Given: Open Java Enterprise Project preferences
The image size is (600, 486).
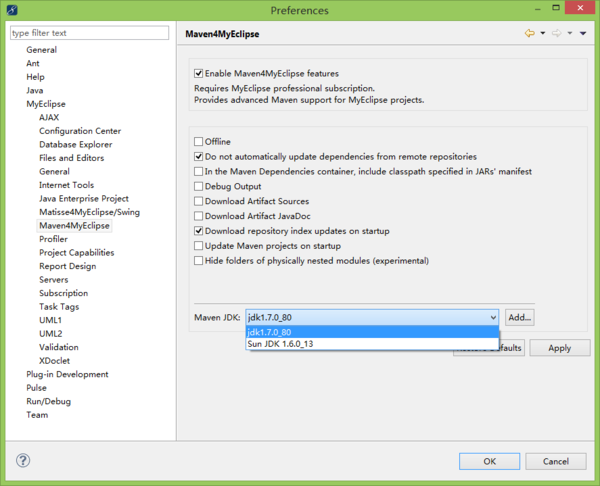Looking at the screenshot, I should point(84,198).
